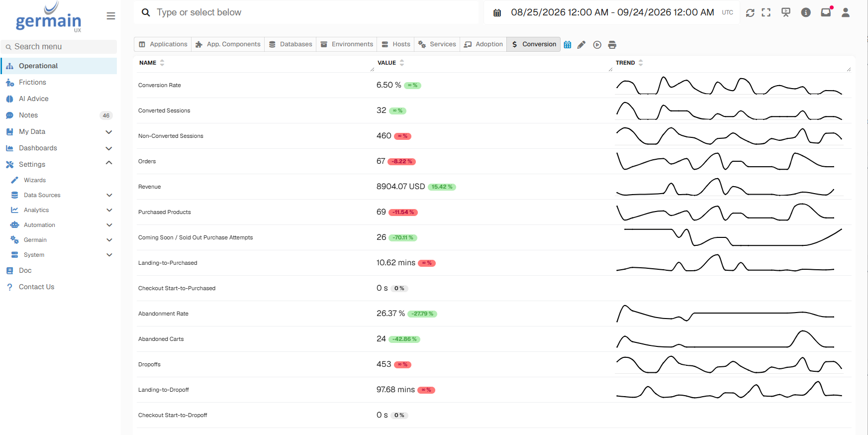Expand Germain submenu
The height and width of the screenshot is (435, 868).
tap(109, 240)
